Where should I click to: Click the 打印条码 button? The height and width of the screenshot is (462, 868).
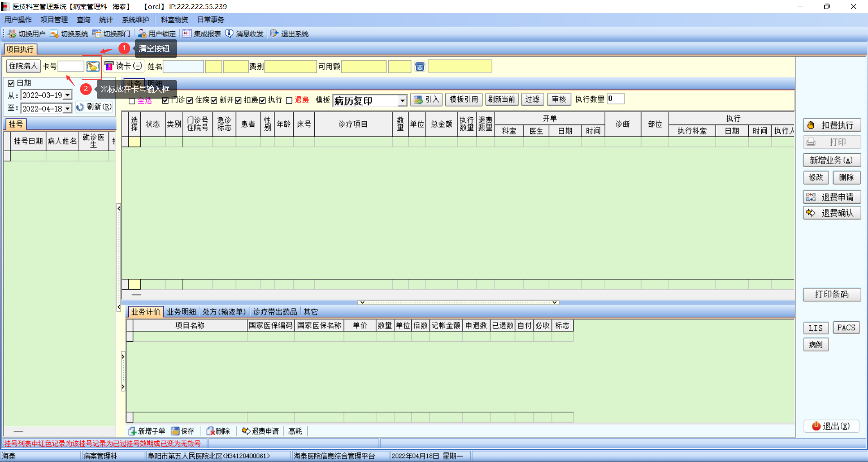point(832,295)
